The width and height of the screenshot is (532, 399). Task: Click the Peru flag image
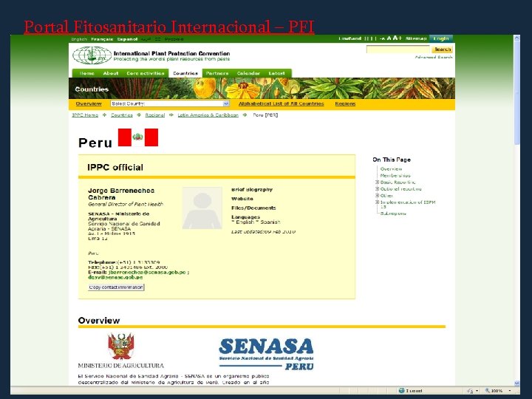click(x=138, y=137)
